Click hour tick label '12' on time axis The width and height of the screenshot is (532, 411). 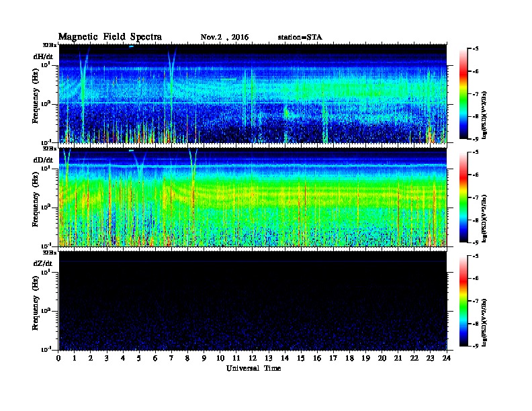point(253,359)
